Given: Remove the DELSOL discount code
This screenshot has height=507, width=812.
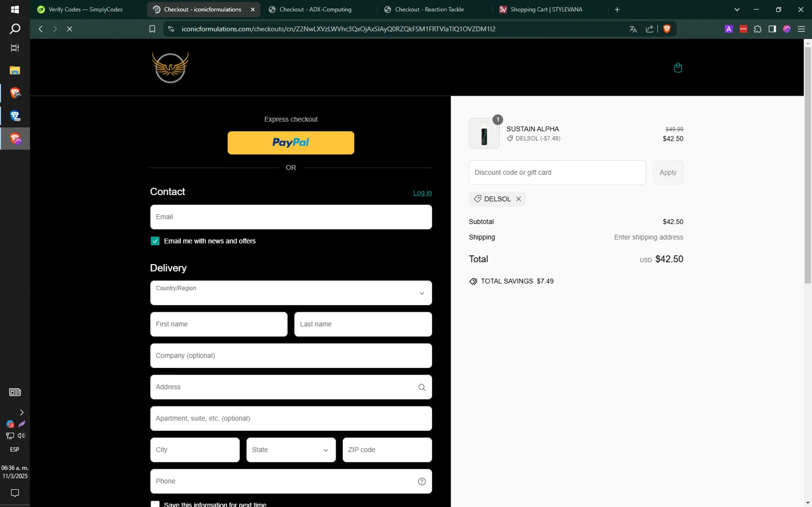Looking at the screenshot, I should [519, 199].
